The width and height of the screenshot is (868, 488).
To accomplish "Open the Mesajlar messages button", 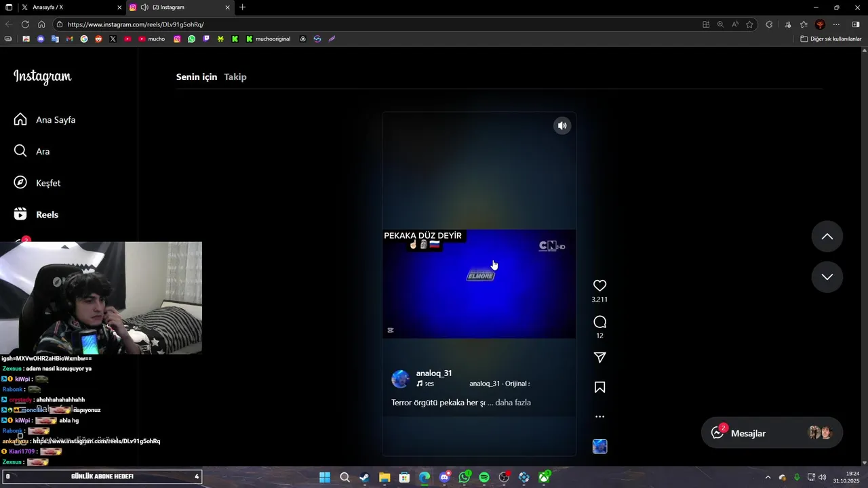I will point(772,433).
